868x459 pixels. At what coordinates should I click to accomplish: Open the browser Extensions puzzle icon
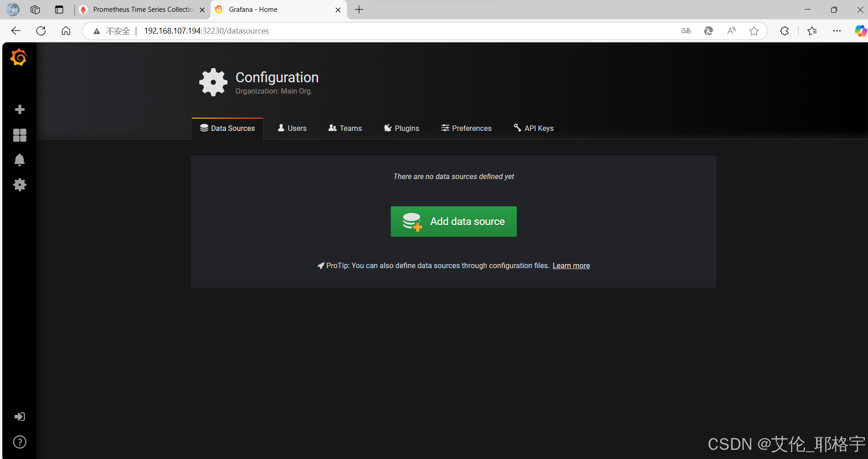784,31
